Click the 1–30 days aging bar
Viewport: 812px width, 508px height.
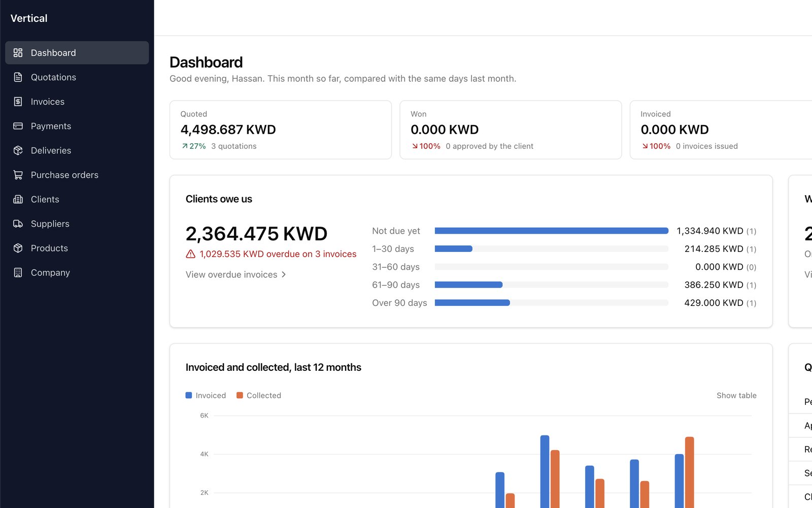click(454, 249)
